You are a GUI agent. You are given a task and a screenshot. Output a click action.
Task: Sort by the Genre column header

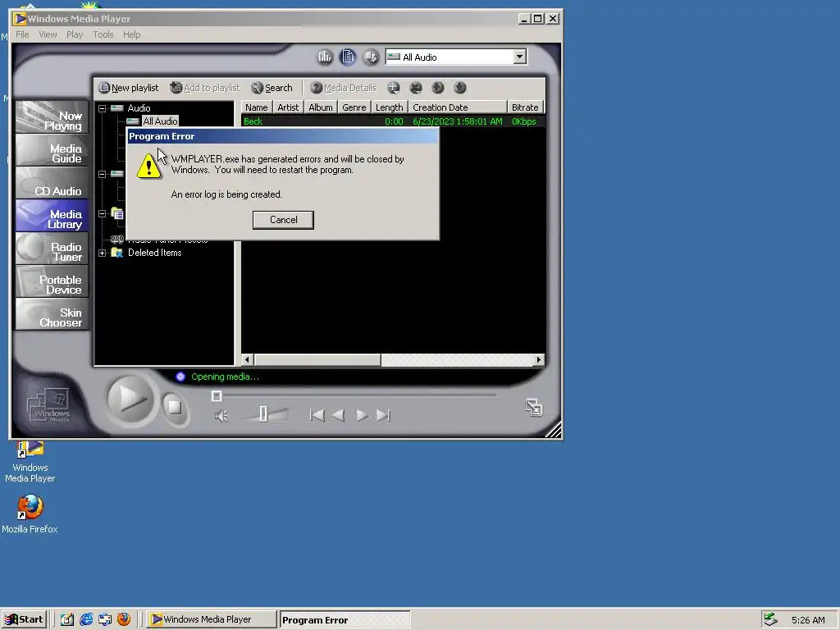click(354, 107)
